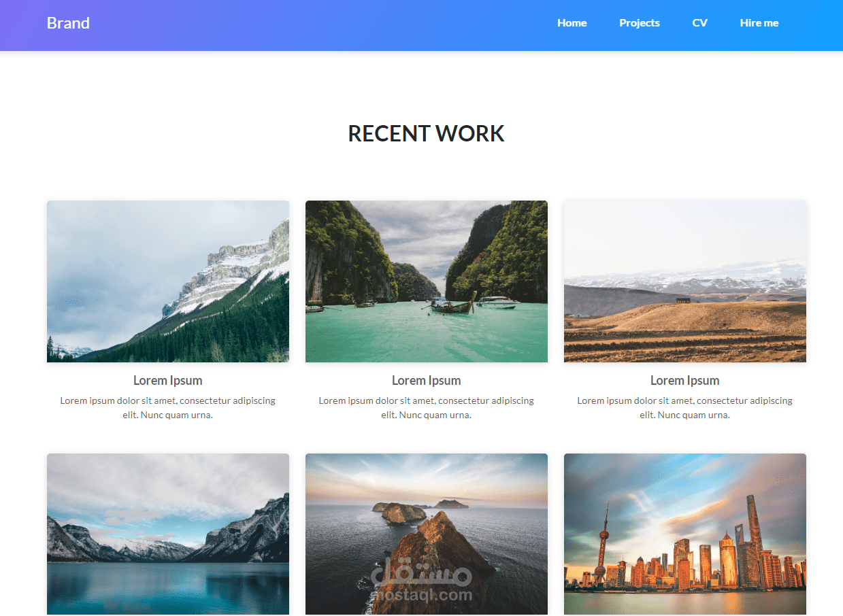Open the CV navigation link

point(699,23)
